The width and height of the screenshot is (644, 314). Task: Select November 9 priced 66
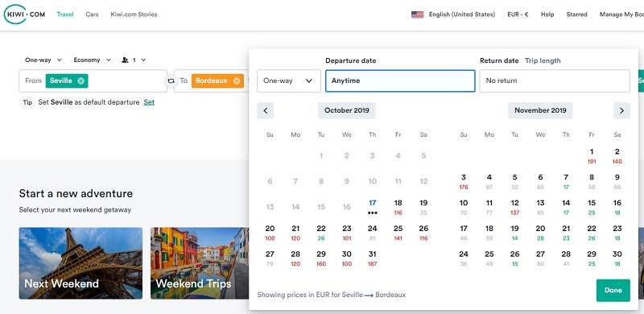click(x=617, y=182)
